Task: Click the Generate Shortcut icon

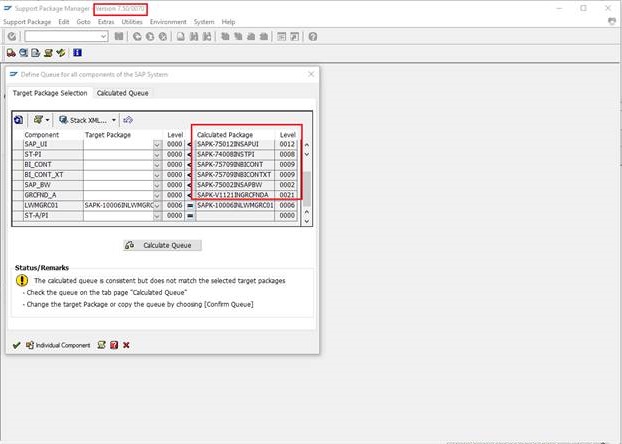Action: (x=294, y=37)
